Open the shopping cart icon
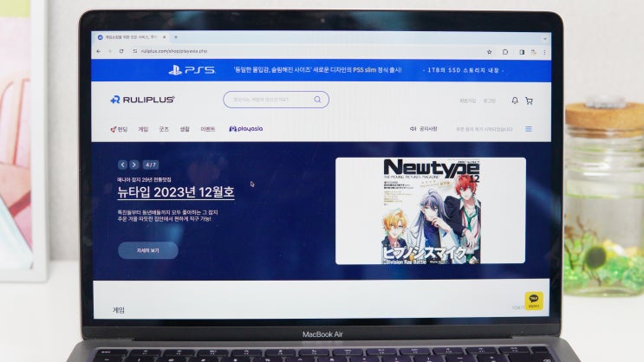 pyautogui.click(x=529, y=101)
